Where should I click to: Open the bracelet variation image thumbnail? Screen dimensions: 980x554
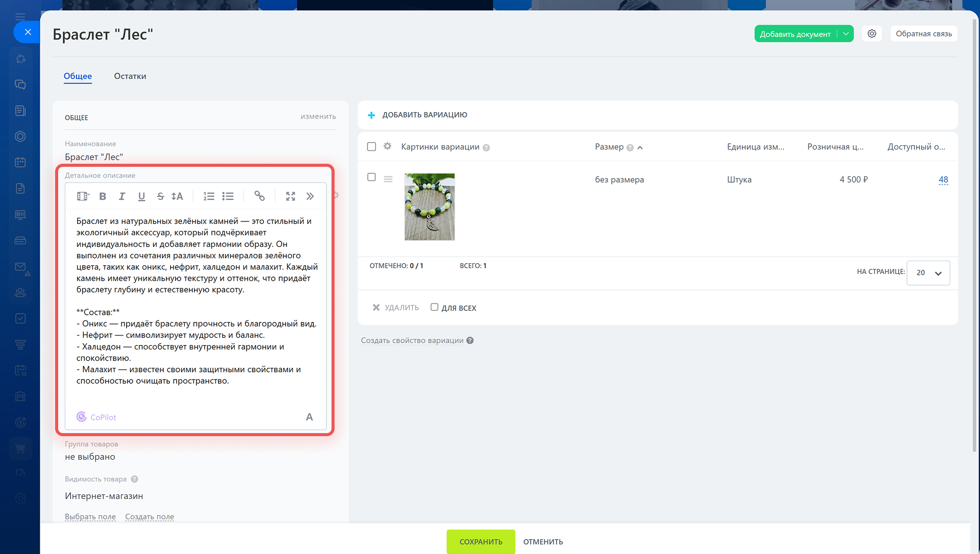[429, 207]
